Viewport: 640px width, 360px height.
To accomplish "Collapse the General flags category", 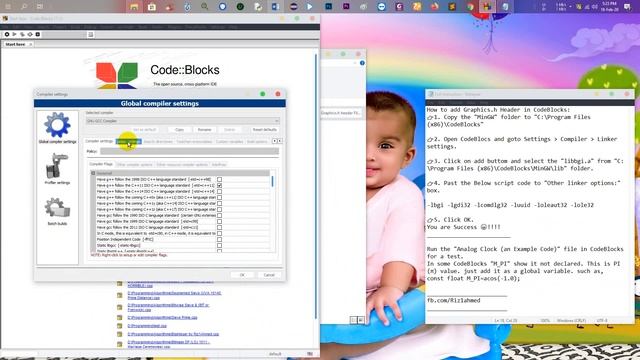I will pyautogui.click(x=93, y=173).
